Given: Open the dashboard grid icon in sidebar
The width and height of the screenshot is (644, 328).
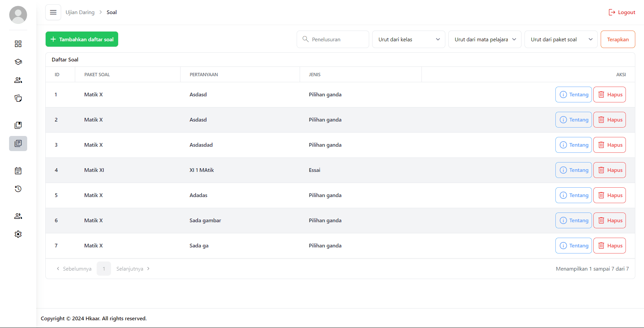Looking at the screenshot, I should [18, 44].
